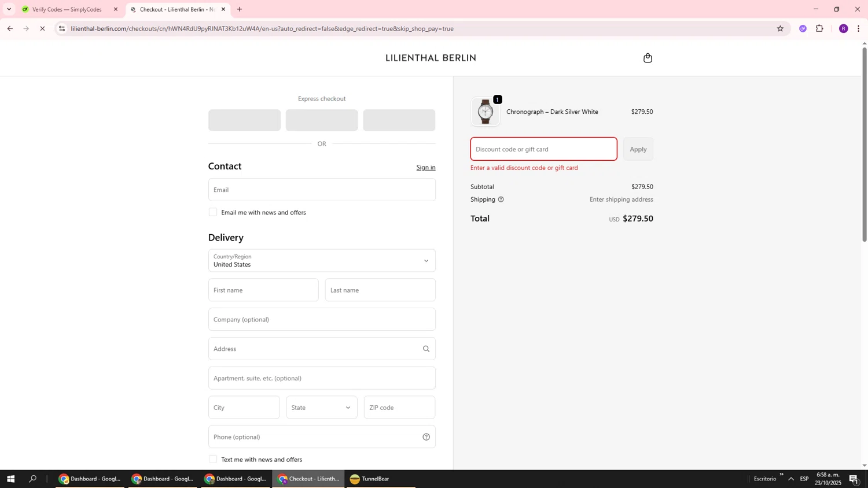The width and height of the screenshot is (868, 488).
Task: Stop loading the page
Action: (x=42, y=28)
